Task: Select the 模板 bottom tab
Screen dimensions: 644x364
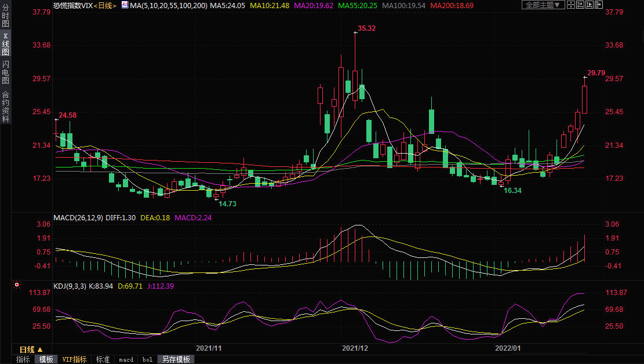Action: click(x=46, y=359)
